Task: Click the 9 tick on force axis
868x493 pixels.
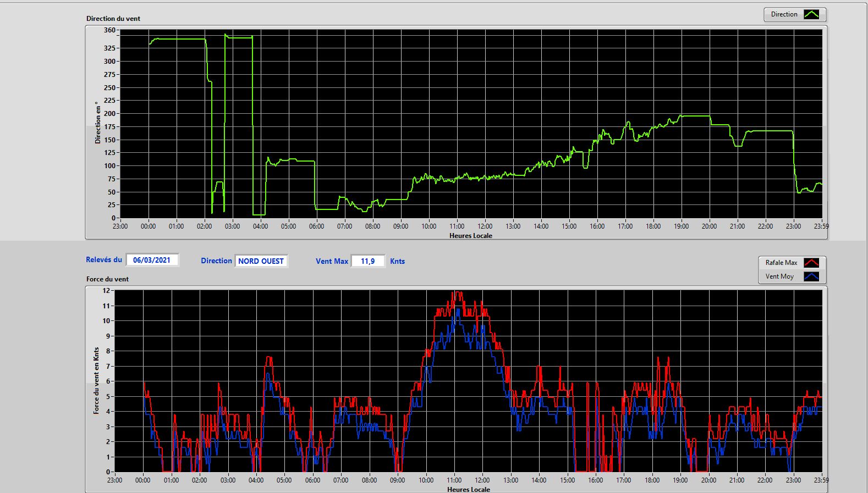Action: coord(108,336)
